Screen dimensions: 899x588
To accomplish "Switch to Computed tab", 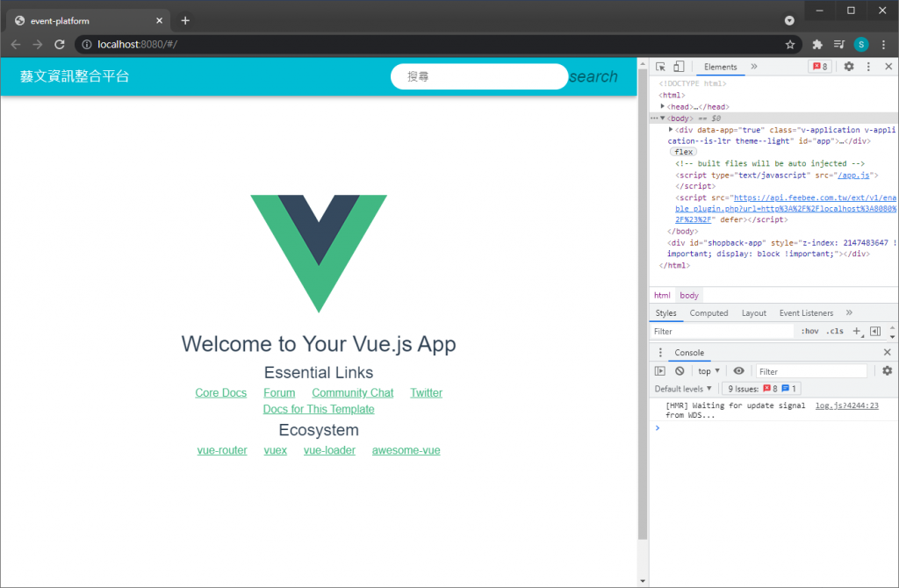I will click(708, 313).
